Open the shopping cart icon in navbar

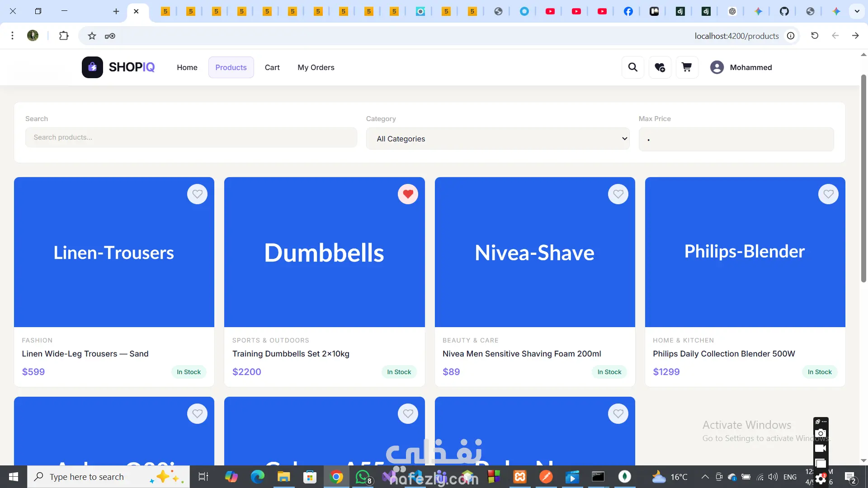687,67
